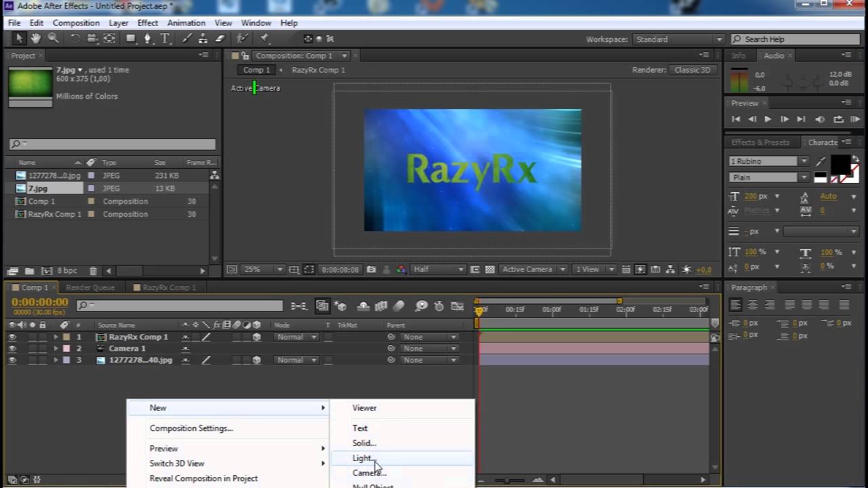This screenshot has height=488, width=868.
Task: Open the Rubino font family dropdown
Action: tap(768, 161)
